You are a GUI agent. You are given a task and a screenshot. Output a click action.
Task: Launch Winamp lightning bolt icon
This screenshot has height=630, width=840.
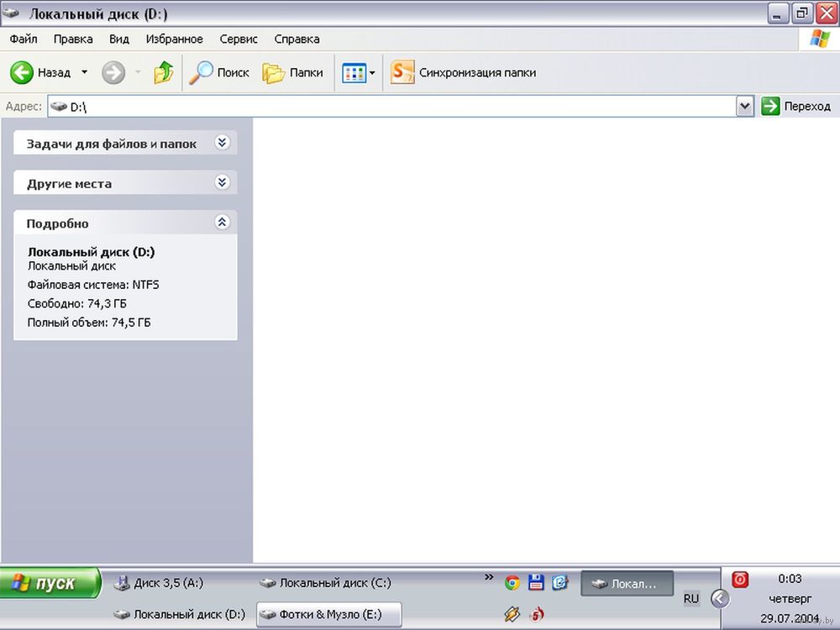[512, 614]
